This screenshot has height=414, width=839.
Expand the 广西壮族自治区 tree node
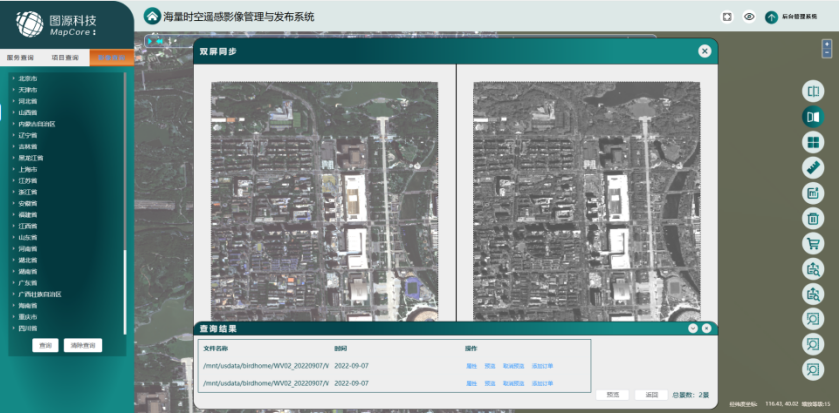pyautogui.click(x=12, y=294)
